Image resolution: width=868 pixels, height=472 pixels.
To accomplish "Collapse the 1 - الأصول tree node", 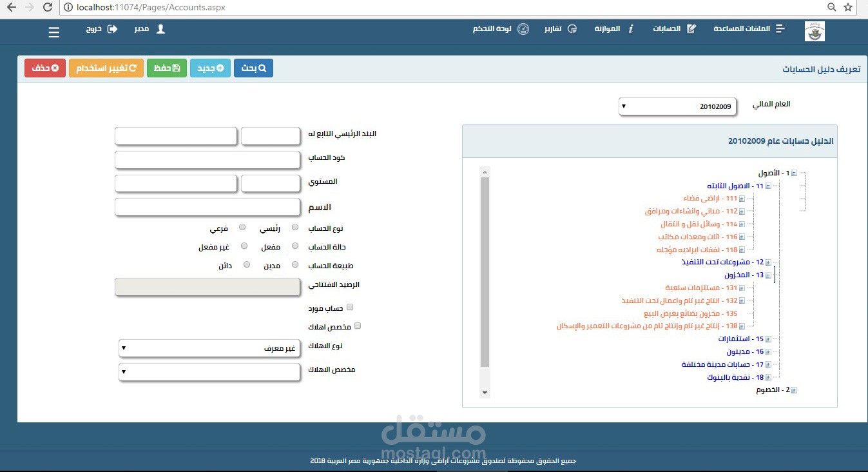I will click(794, 173).
